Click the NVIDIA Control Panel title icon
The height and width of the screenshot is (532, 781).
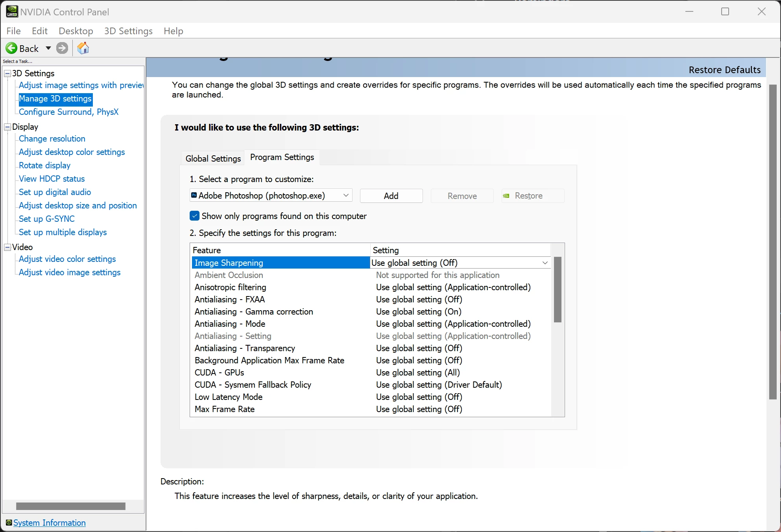(x=12, y=11)
